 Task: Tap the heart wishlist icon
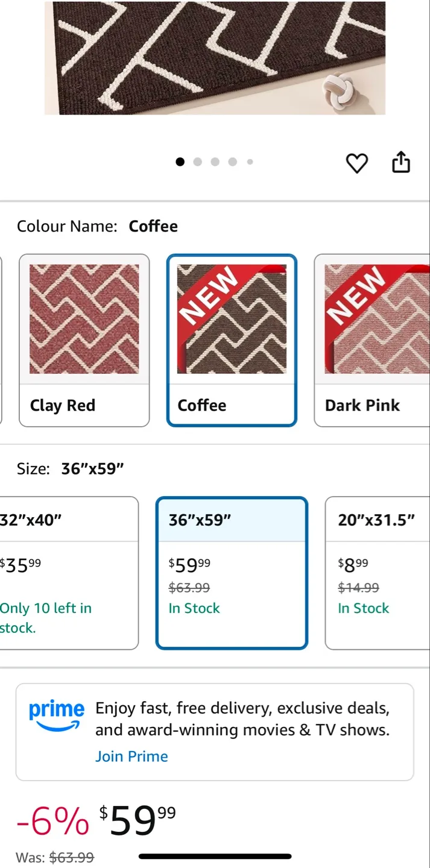pos(356,163)
